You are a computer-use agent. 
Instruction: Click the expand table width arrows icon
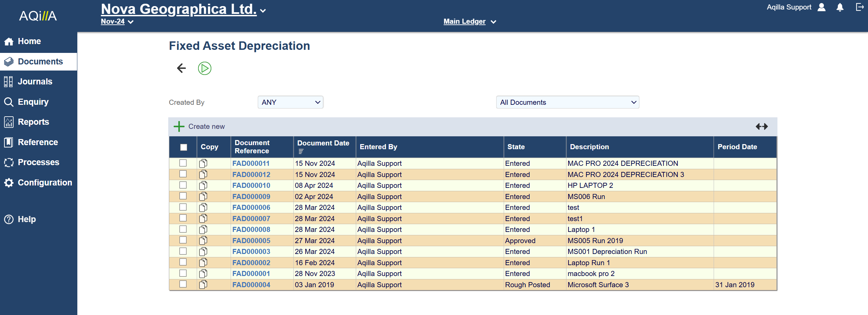(x=761, y=126)
